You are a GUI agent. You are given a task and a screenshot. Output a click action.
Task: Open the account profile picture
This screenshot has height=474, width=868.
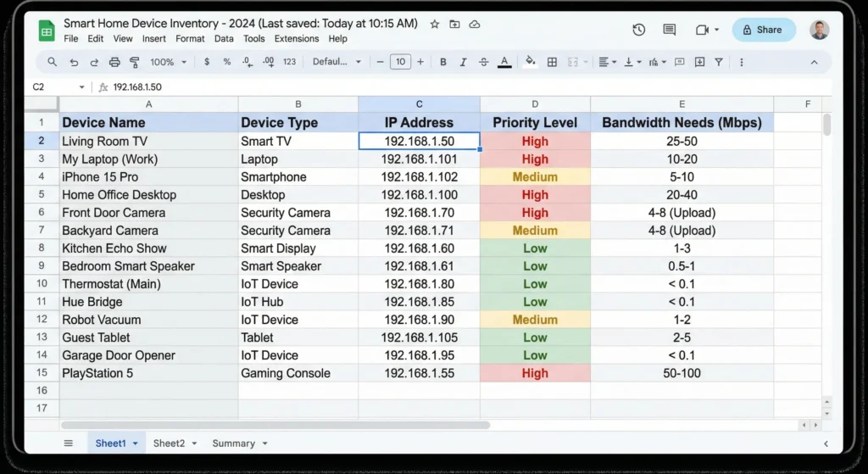tap(820, 30)
